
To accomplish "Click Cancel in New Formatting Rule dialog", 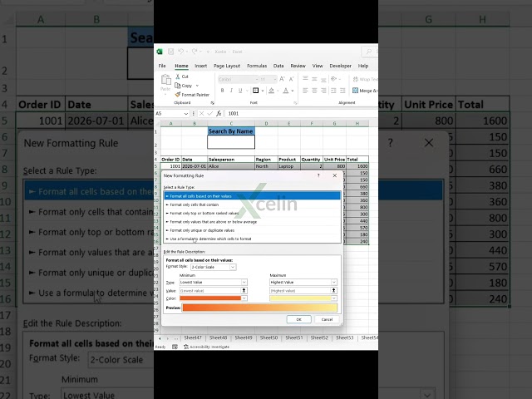I will point(327,319).
